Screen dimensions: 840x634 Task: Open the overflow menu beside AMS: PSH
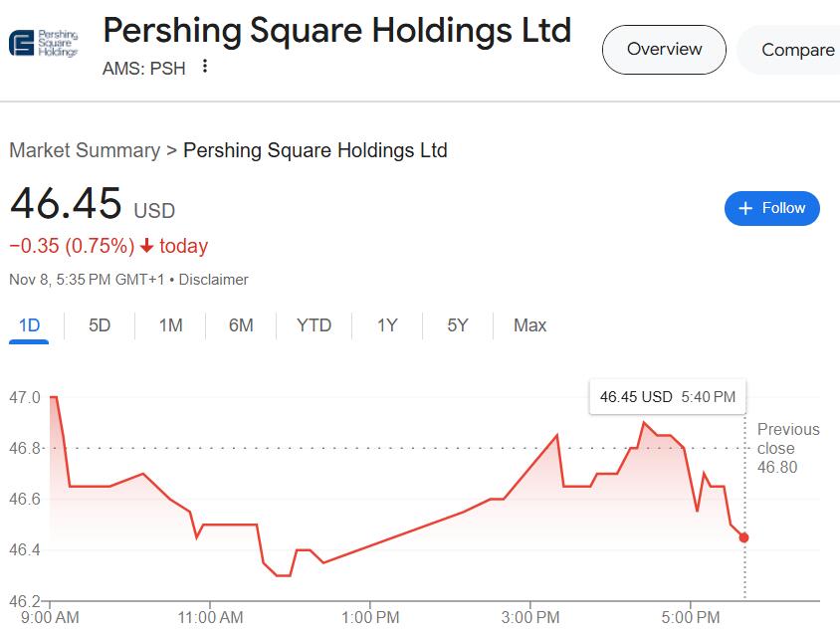[203, 68]
